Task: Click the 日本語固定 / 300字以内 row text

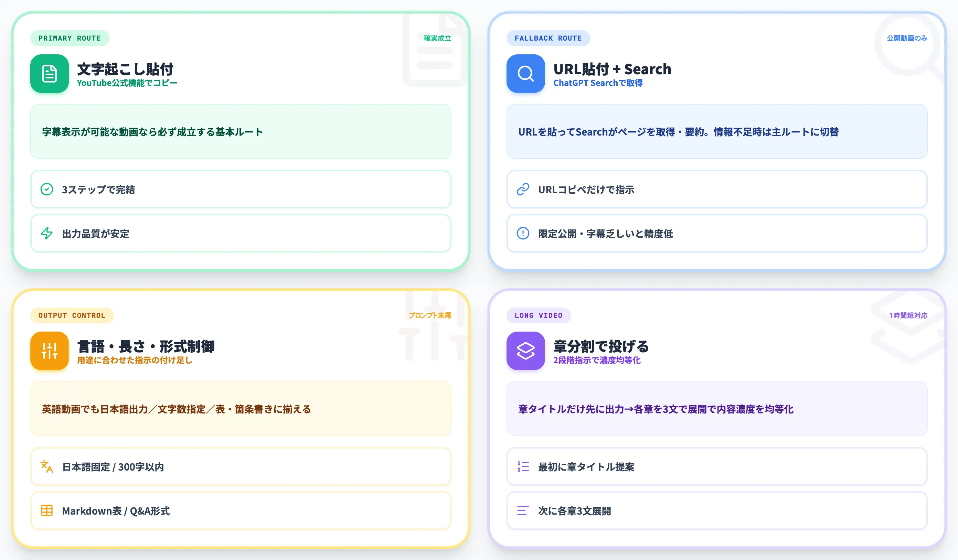Action: pyautogui.click(x=113, y=467)
